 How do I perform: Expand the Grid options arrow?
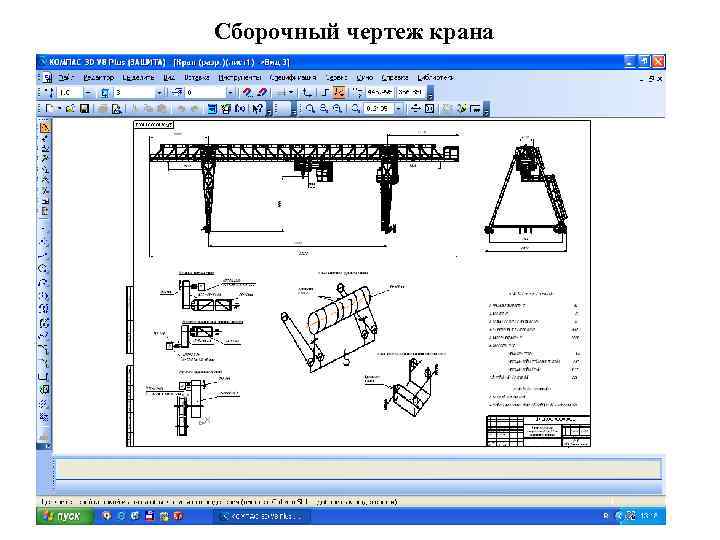(291, 92)
